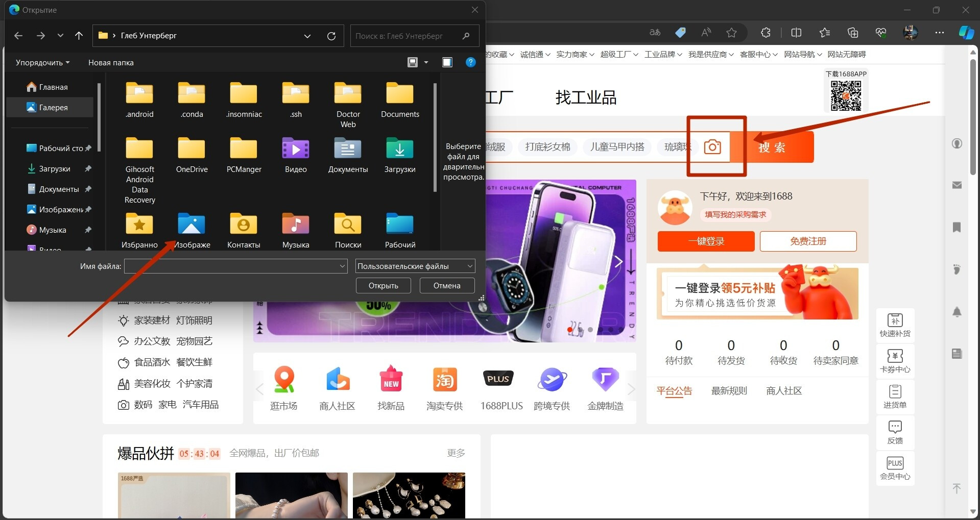Open the view options dropdown arrow
Image resolution: width=980 pixels, height=520 pixels.
point(426,62)
